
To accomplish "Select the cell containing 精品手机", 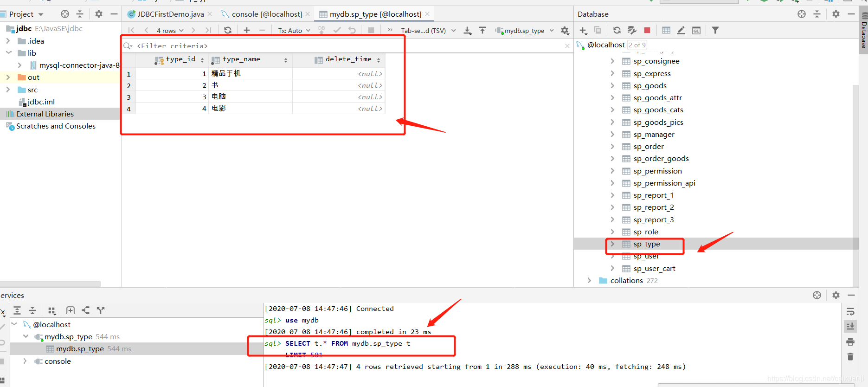I will click(x=251, y=74).
